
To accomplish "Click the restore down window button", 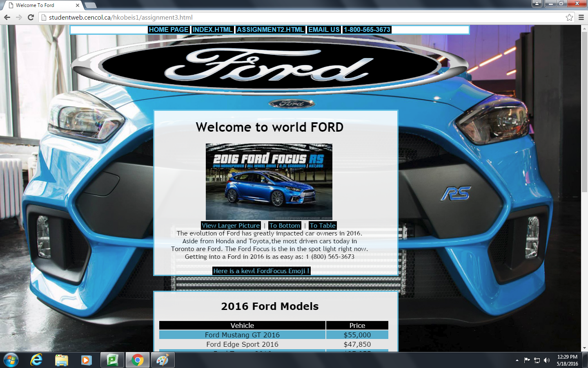I will pos(562,4).
